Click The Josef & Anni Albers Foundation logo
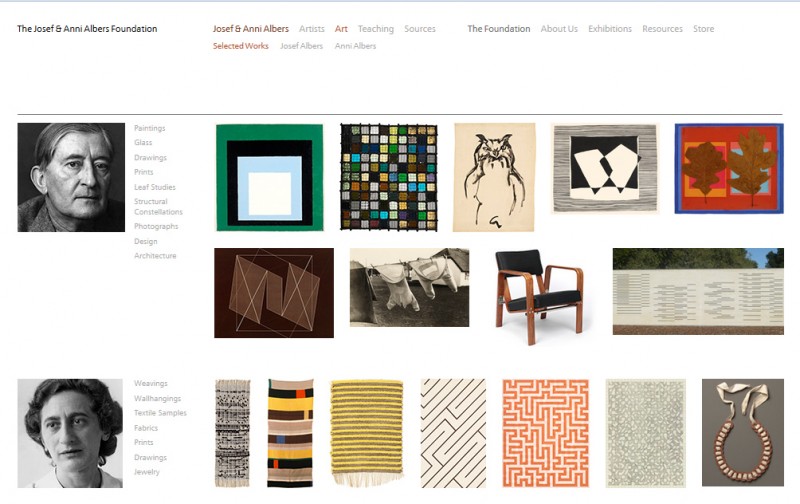Image resolution: width=800 pixels, height=504 pixels. pos(87,29)
